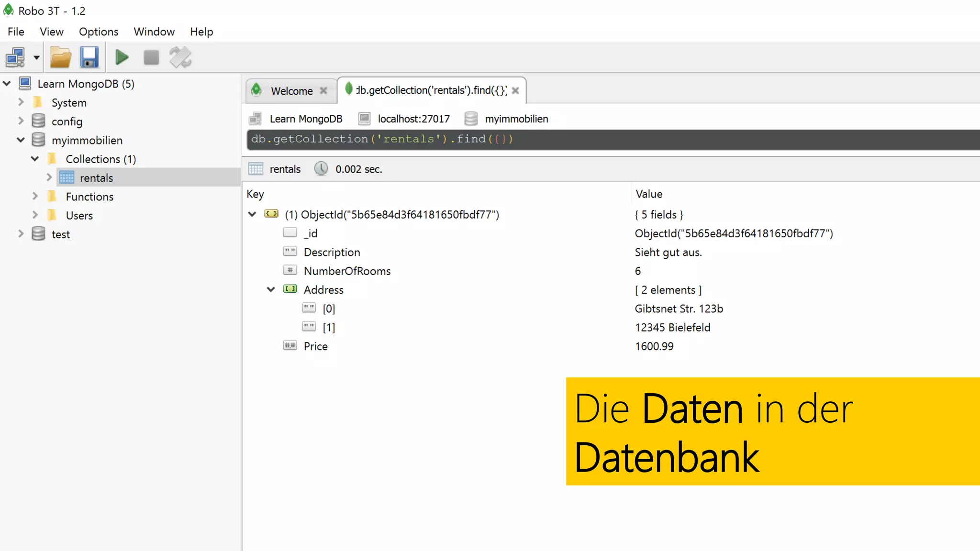This screenshot has width=980, height=551.
Task: Open the connect dropdown arrow in toolbar
Action: (x=36, y=57)
